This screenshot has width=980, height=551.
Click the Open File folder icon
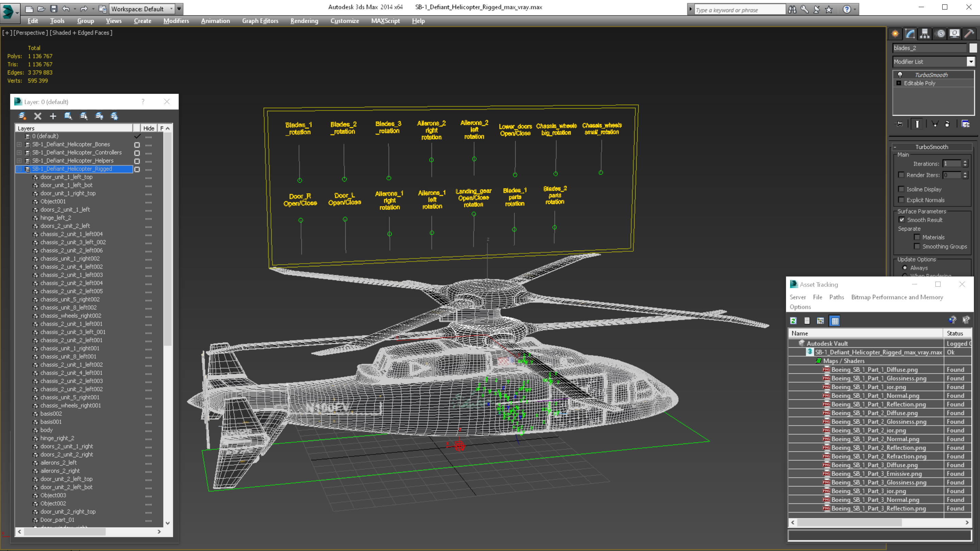tap(42, 9)
